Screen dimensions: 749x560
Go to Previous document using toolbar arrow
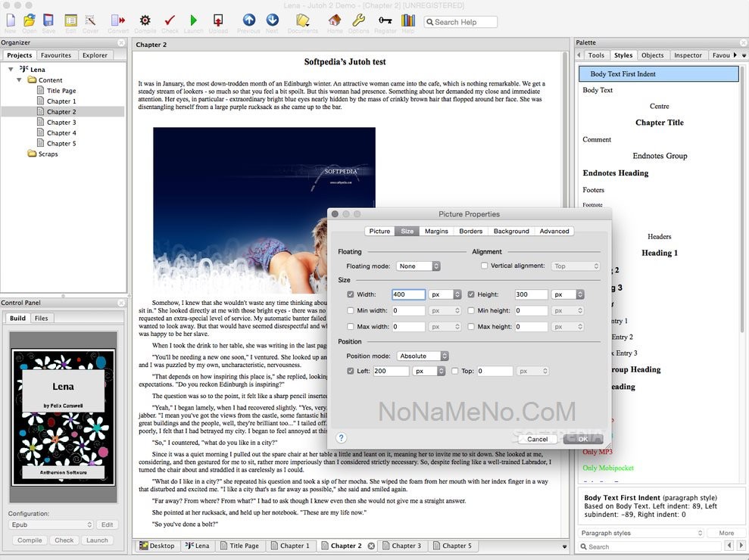click(x=248, y=20)
